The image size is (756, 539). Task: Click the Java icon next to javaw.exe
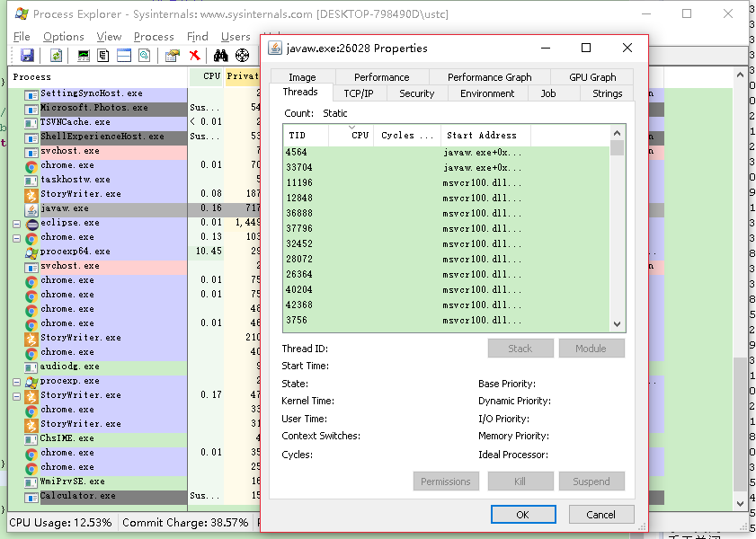(31, 210)
